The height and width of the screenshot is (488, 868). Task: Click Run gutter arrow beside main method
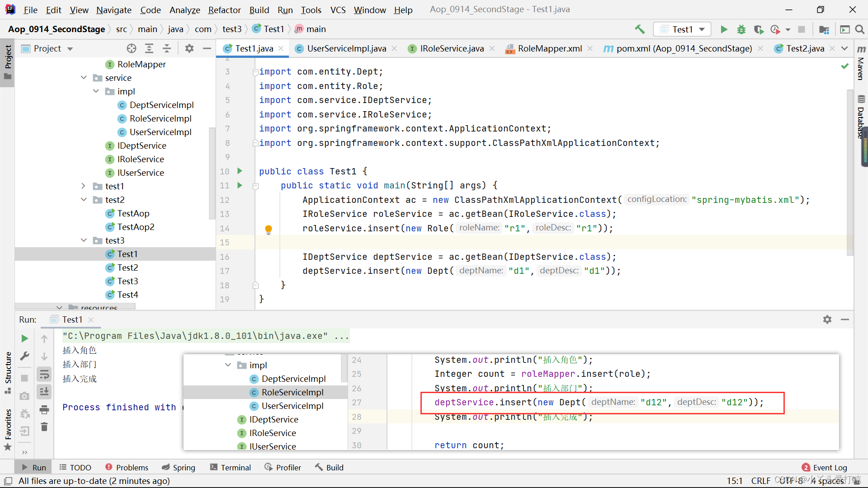[x=240, y=185]
